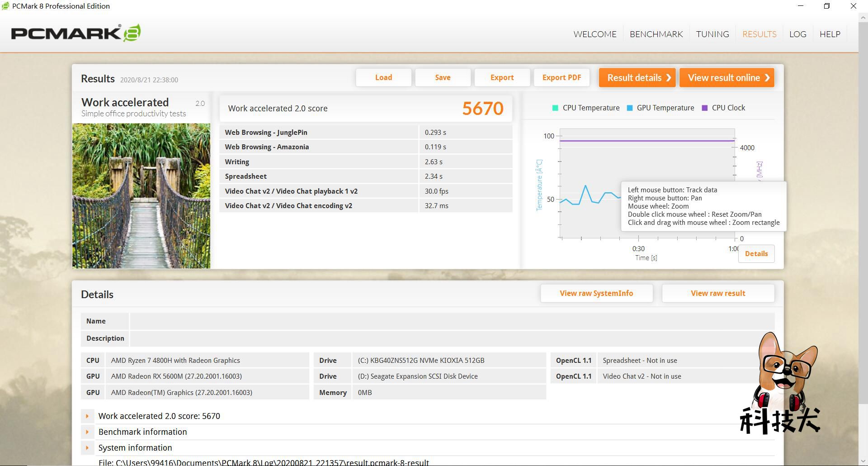Screen dimensions: 868x466
Task: Click the Load button
Action: pyautogui.click(x=383, y=78)
